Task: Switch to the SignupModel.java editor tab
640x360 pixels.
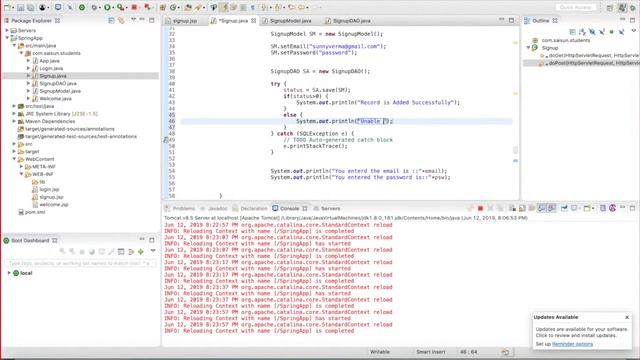Action: [x=290, y=20]
